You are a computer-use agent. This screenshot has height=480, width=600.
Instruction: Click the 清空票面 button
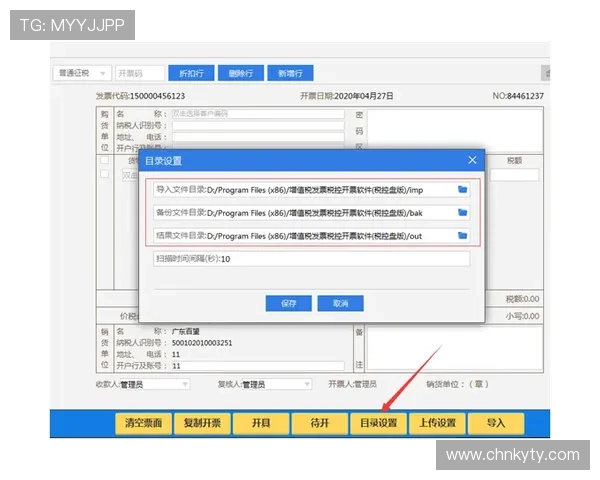coord(143,423)
